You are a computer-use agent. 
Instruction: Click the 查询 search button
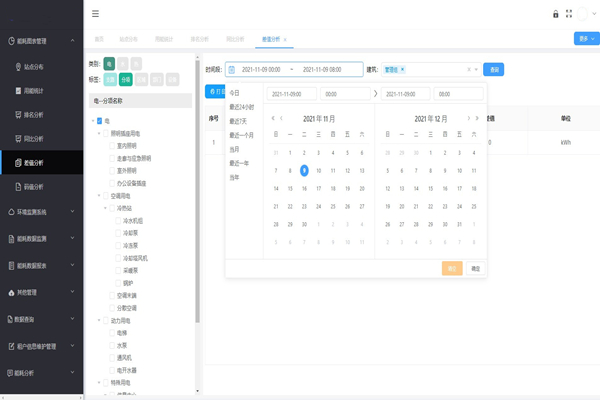[493, 70]
